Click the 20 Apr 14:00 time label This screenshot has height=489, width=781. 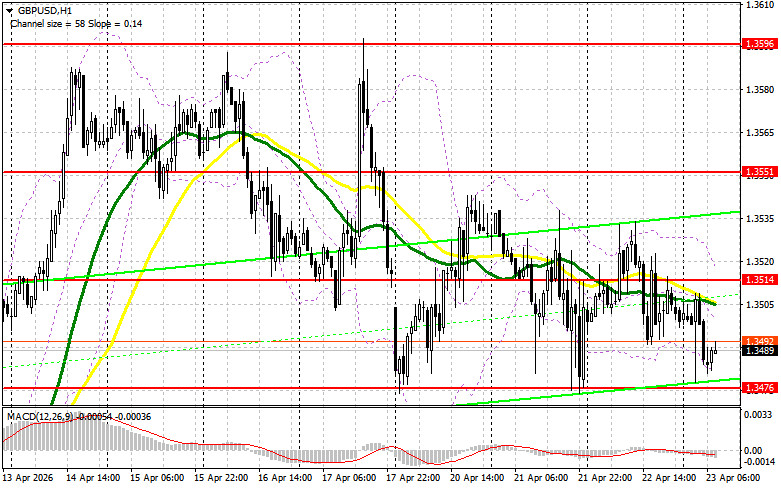(477, 478)
